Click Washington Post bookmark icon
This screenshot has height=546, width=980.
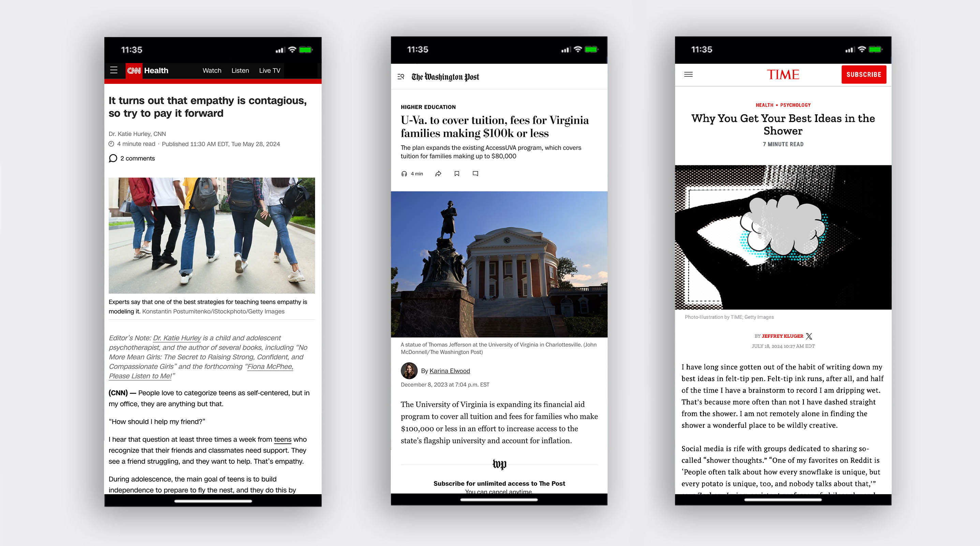click(457, 173)
